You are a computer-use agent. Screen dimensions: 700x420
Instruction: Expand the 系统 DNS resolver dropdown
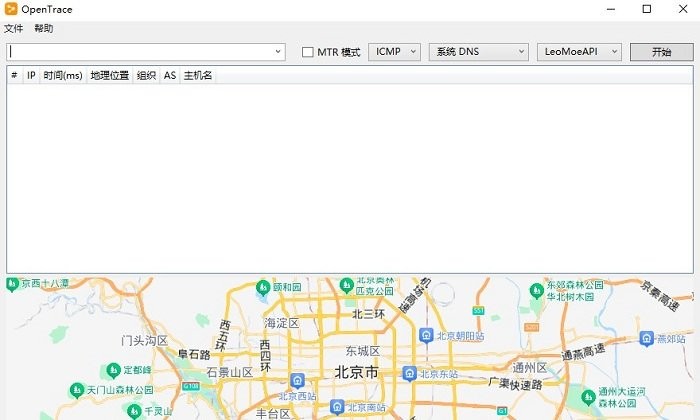pos(478,52)
